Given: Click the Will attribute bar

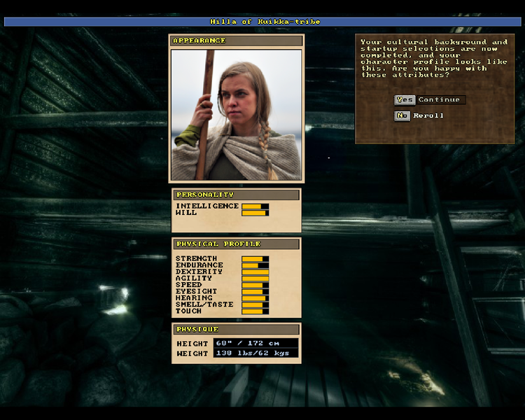Looking at the screenshot, I should 255,213.
